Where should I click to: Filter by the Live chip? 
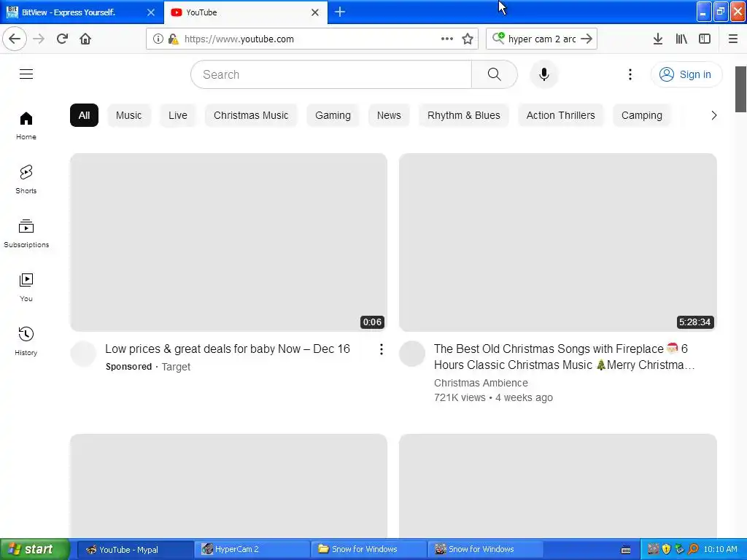click(178, 115)
